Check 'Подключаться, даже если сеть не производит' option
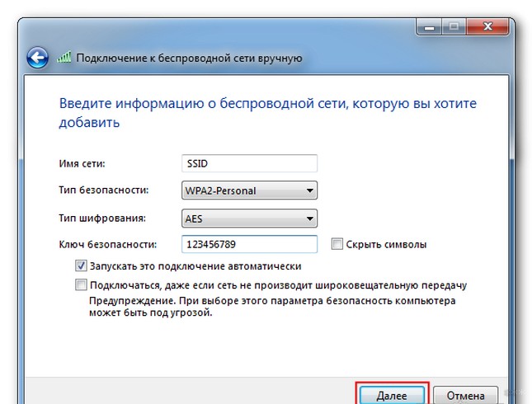The height and width of the screenshot is (404, 532). 81,284
